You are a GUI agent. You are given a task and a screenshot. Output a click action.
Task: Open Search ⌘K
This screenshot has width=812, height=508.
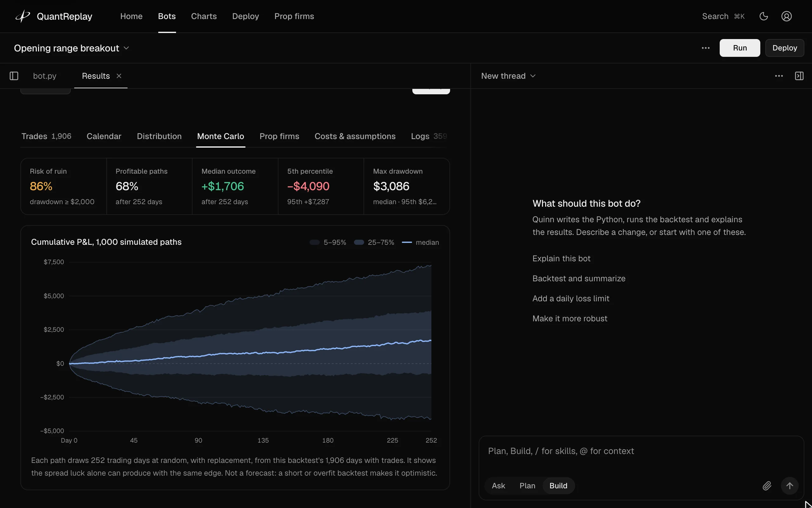coord(723,16)
